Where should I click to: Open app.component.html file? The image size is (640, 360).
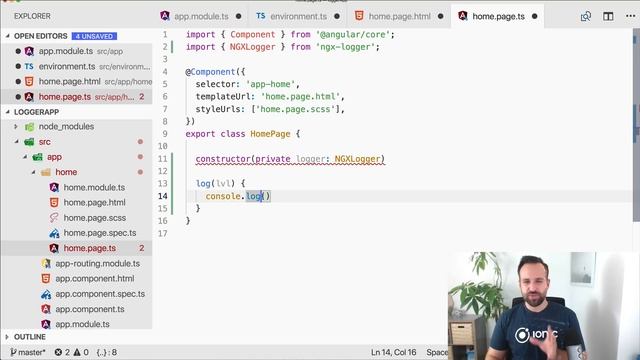[94, 279]
